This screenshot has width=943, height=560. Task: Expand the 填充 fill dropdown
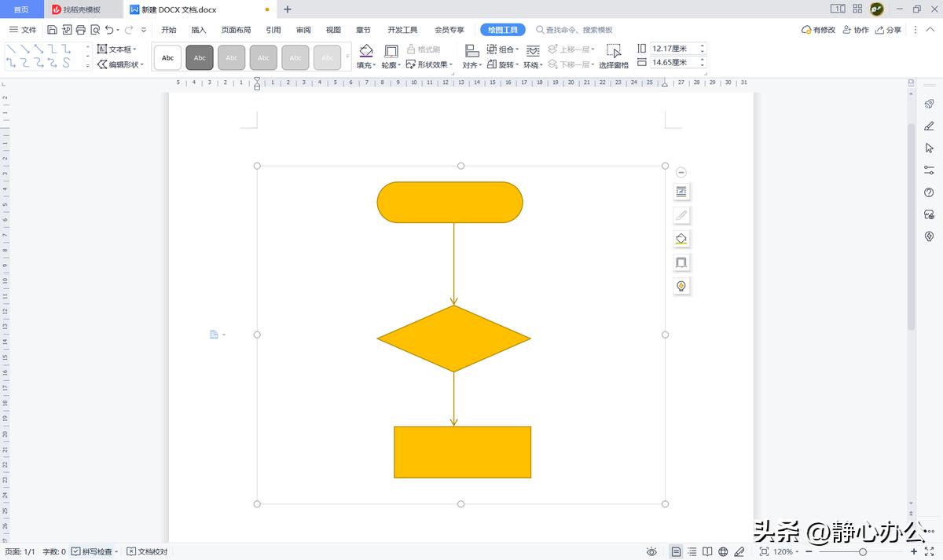pyautogui.click(x=366, y=65)
